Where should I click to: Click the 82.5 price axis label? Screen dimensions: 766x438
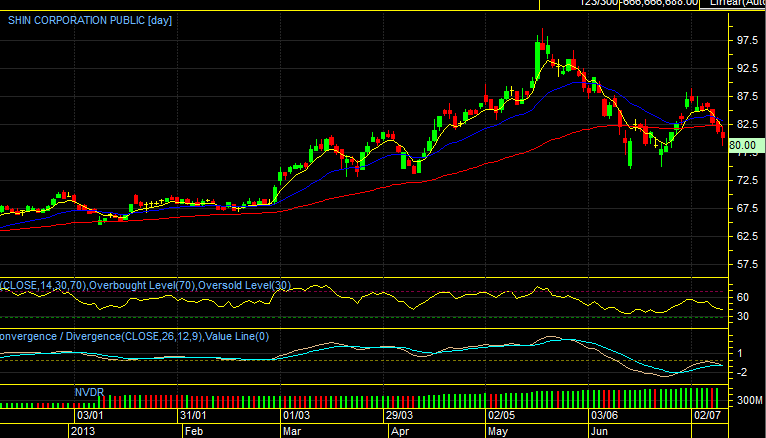click(747, 125)
